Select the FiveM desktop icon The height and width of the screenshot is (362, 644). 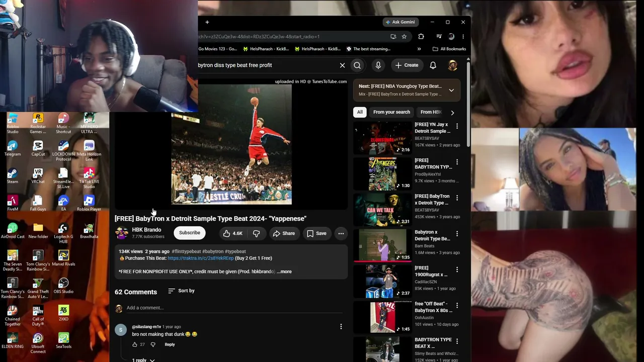13,204
